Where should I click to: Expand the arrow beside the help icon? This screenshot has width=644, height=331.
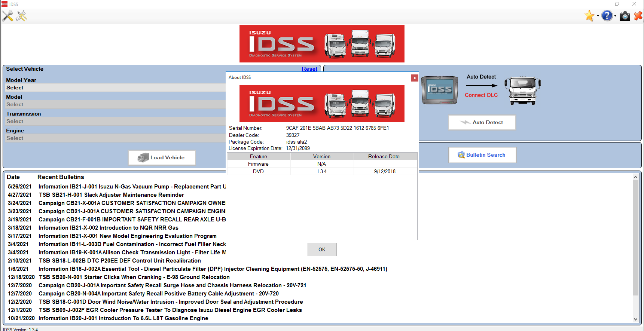[615, 16]
